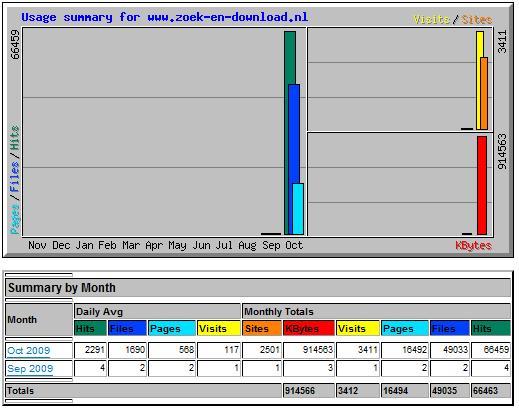Image resolution: width=519 pixels, height=411 pixels.
Task: Click the blue Files bar in chart
Action: 294,159
